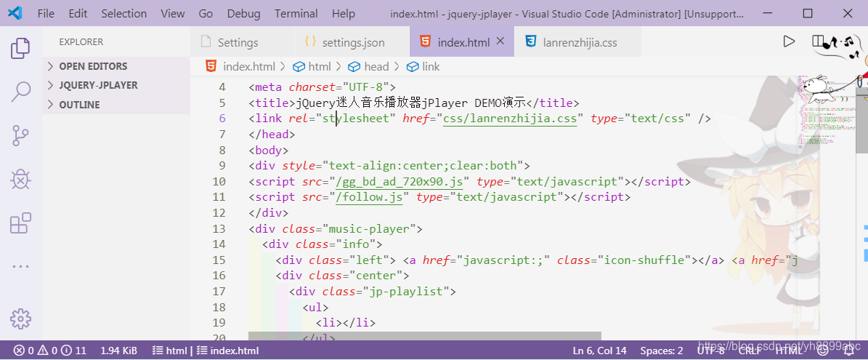Open the Debug view with the bug icon
Screen dimensions: 868x360
20,180
